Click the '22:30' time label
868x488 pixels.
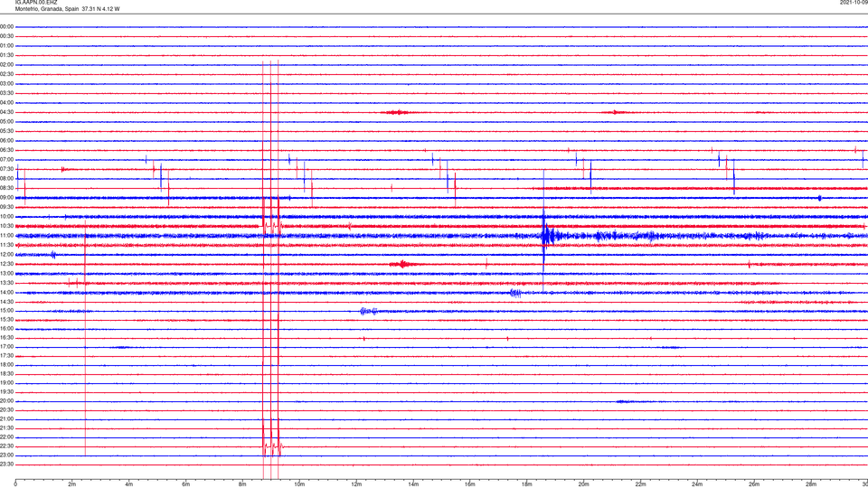7,446
